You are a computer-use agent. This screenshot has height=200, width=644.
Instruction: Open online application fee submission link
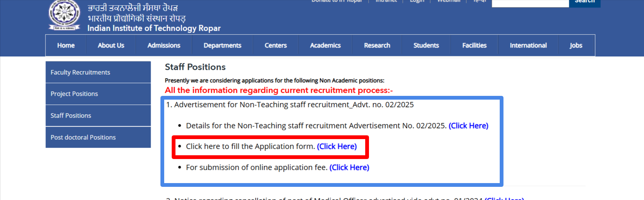click(349, 168)
